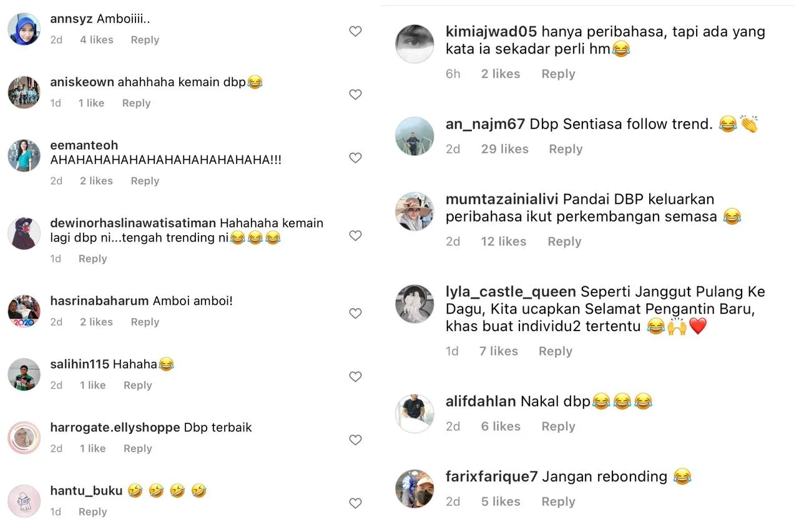Reply to farixfarique7's Jangan rebonding comment
Screen dimensions: 799x532
[558, 501]
